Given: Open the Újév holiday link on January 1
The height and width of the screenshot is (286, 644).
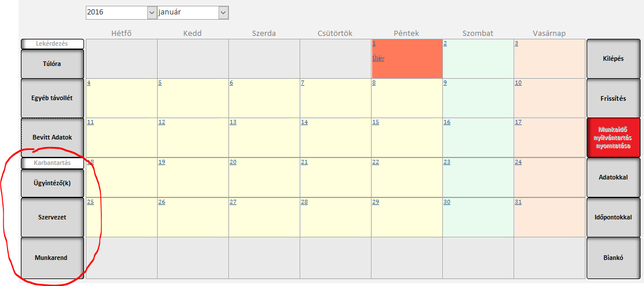Looking at the screenshot, I should [378, 58].
